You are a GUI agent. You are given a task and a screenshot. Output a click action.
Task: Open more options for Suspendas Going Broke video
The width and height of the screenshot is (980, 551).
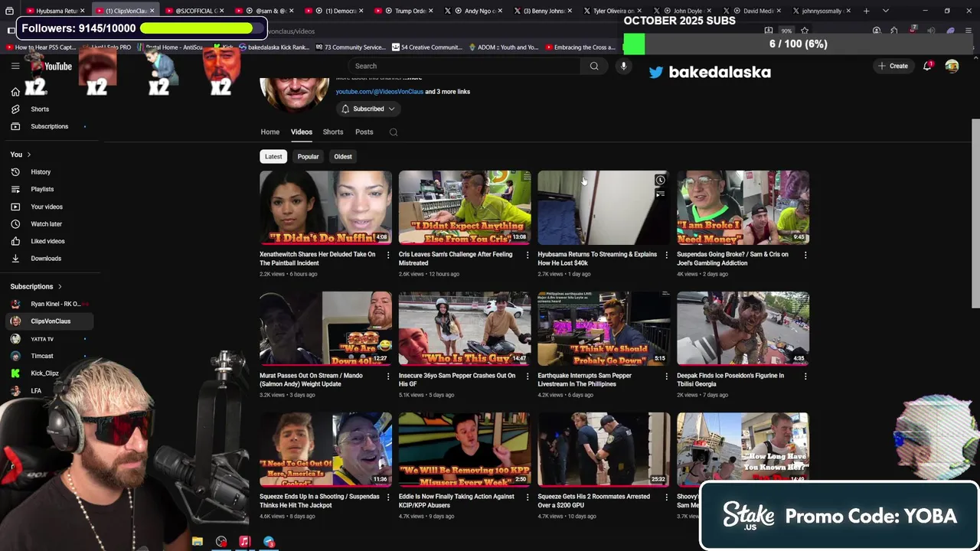click(805, 255)
